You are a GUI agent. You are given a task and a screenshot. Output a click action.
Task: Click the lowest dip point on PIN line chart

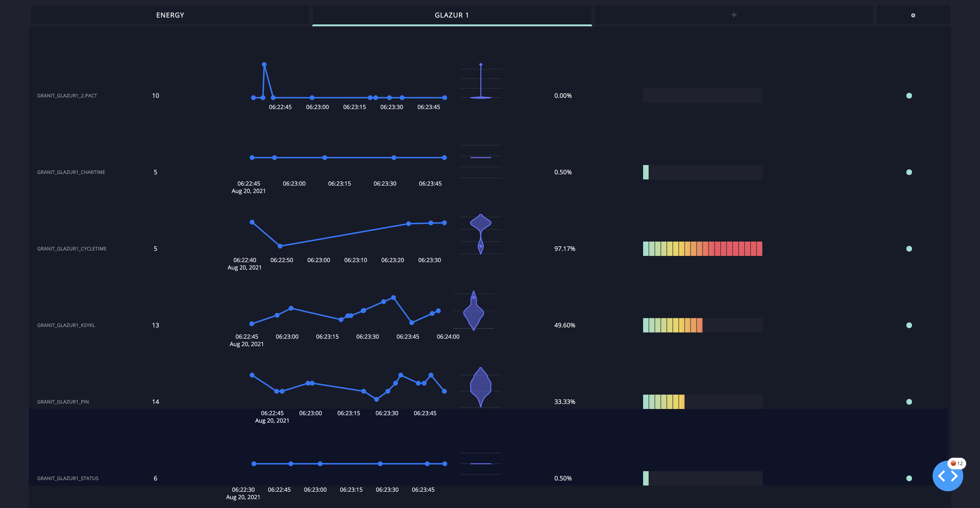coord(376,399)
